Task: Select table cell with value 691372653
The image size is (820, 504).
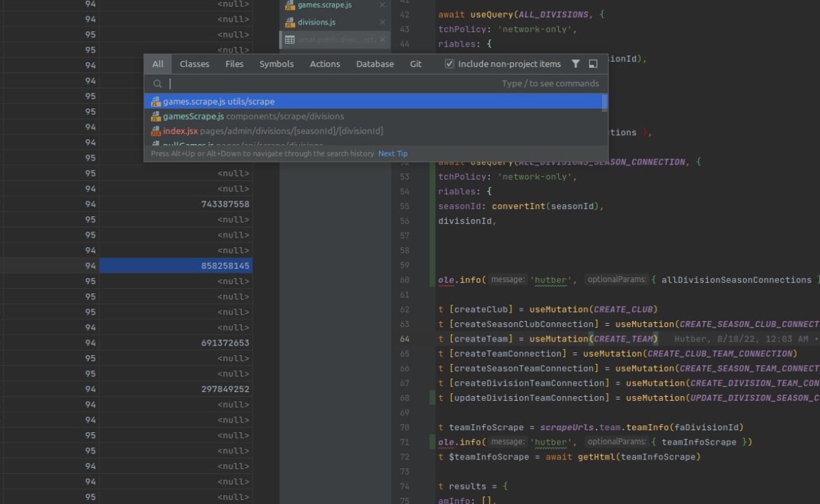Action: coord(176,343)
